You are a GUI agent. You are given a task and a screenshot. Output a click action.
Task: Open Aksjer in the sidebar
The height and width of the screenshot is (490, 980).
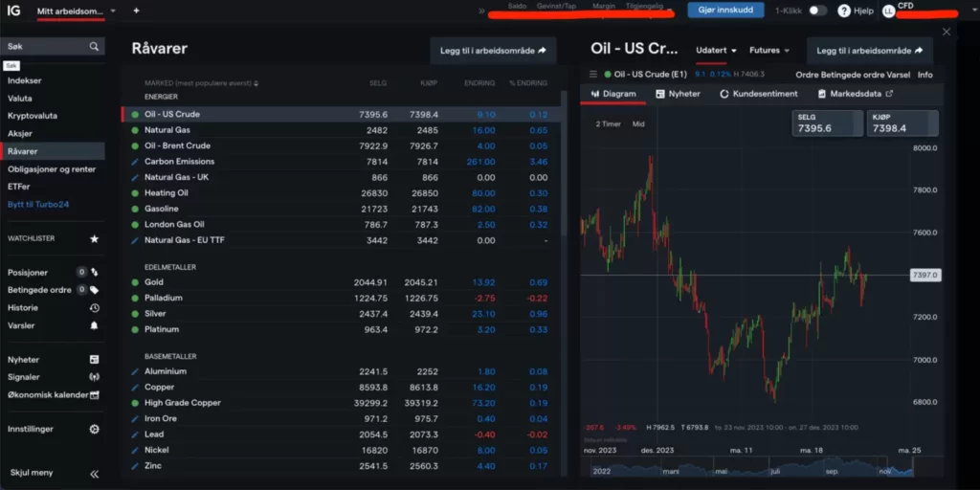tap(20, 133)
